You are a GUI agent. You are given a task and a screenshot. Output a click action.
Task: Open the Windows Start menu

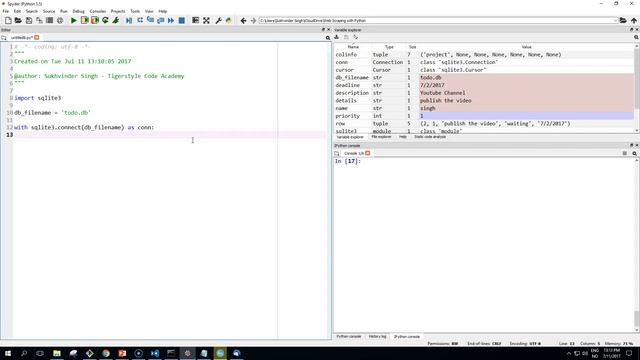(8, 353)
